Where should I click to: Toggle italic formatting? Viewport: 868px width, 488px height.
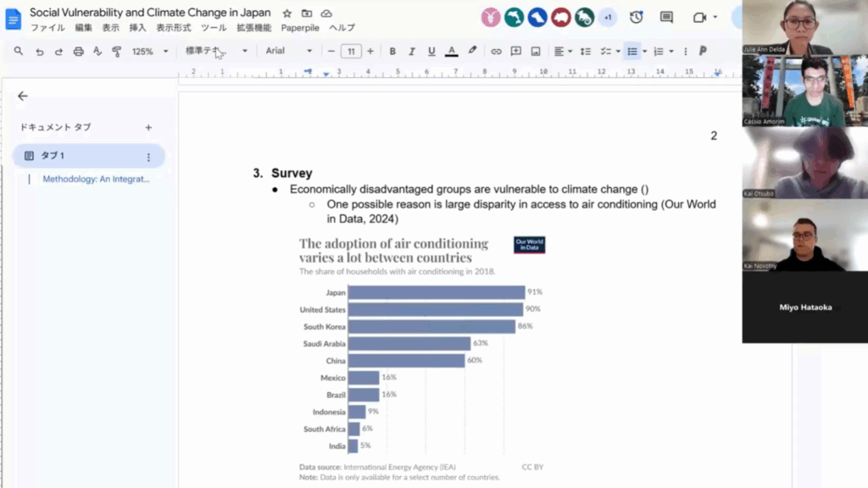pos(412,52)
